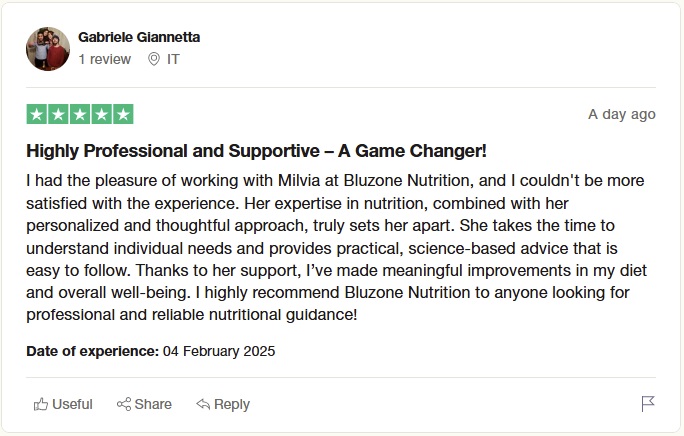The image size is (684, 436).
Task: Click the location pin icon
Action: tap(154, 59)
